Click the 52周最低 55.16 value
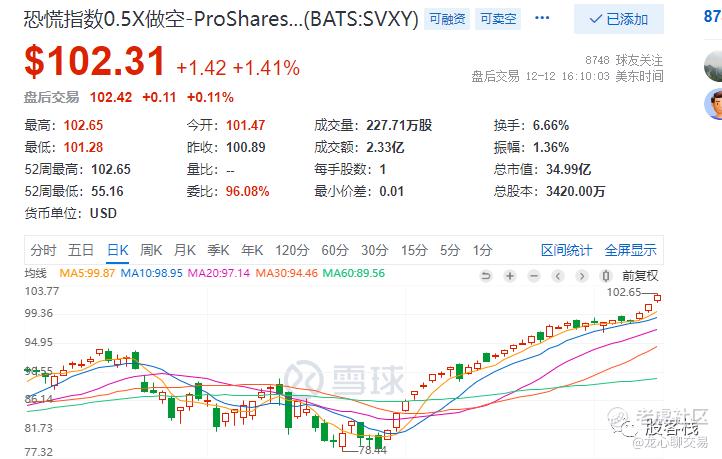 click(x=107, y=191)
